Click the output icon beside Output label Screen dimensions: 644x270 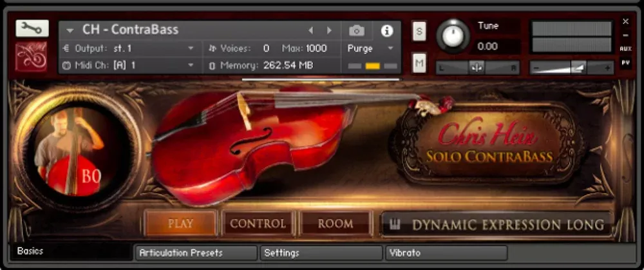66,48
